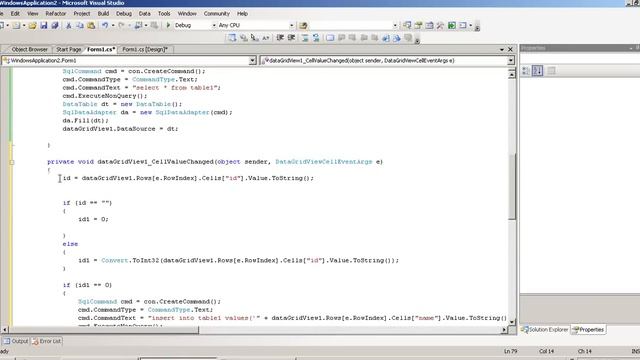Click the horizontal scrollbar thumb below the code
Image resolution: width=640 pixels, height=360 pixels.
pyautogui.click(x=104, y=329)
